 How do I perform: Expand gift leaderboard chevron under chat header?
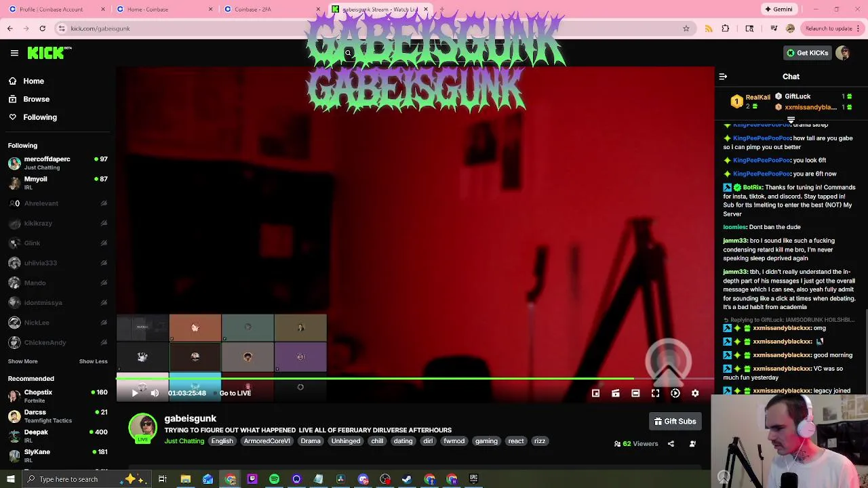coord(791,120)
